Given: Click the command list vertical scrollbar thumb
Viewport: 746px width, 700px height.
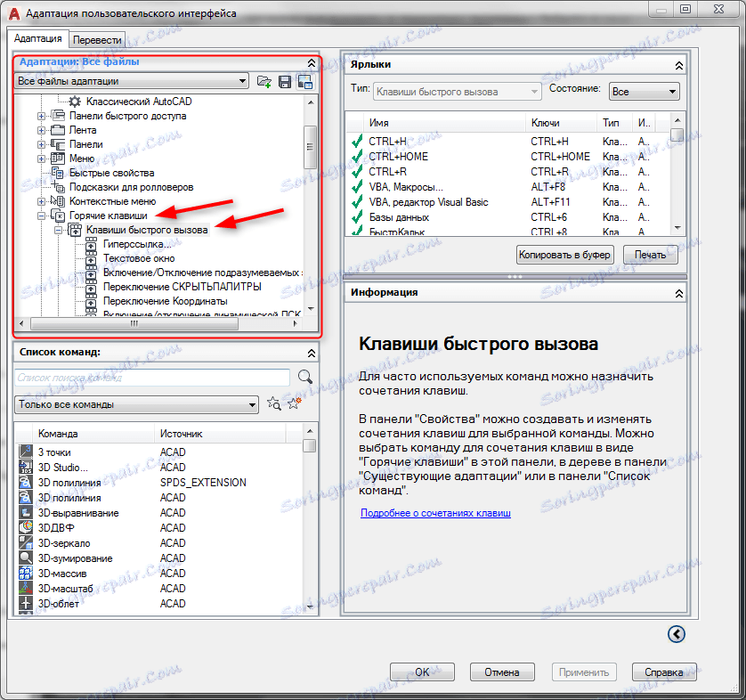Looking at the screenshot, I should (x=309, y=446).
